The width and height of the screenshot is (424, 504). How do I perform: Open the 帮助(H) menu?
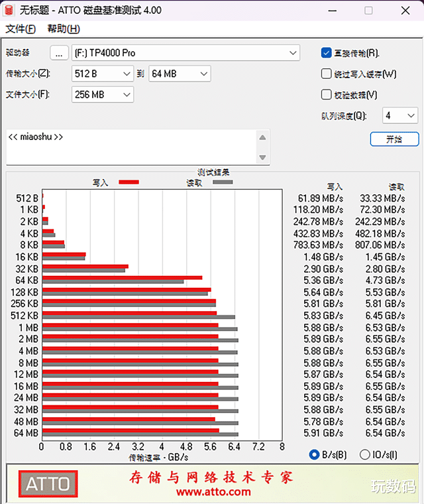(x=64, y=29)
